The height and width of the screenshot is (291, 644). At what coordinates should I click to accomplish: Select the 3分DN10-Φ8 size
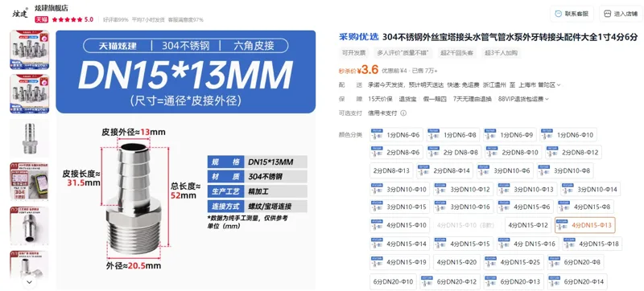click(x=565, y=170)
